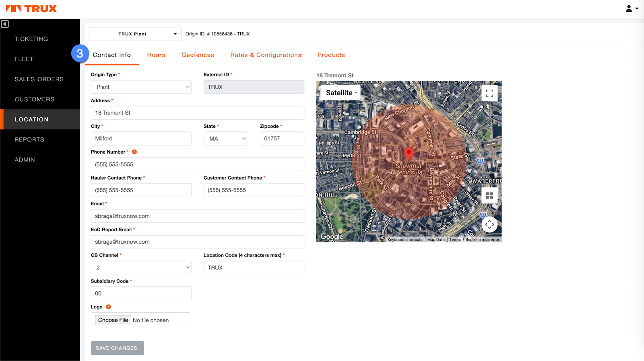Go to Ticketing in sidebar
644x361 pixels.
tap(31, 39)
